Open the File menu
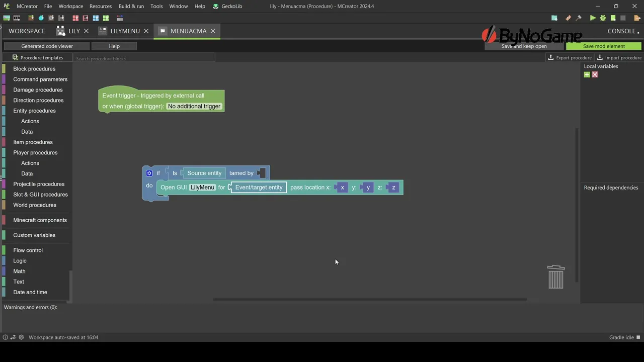Screen dimensions: 644x362 (48, 6)
